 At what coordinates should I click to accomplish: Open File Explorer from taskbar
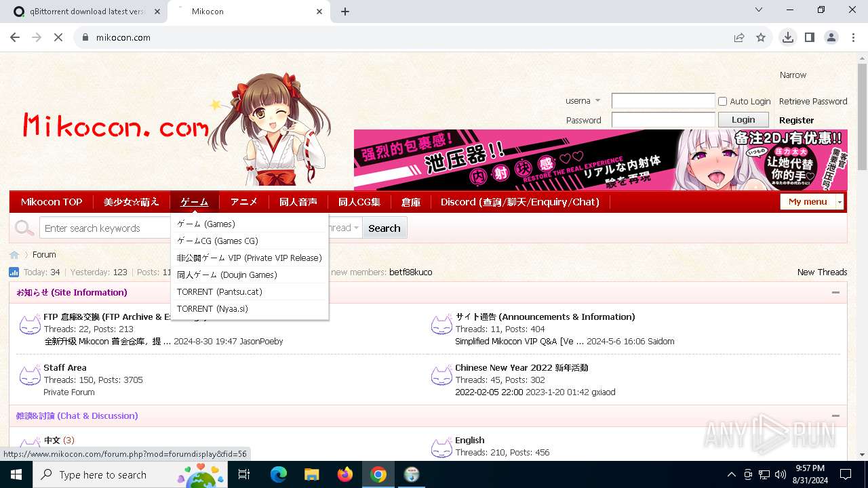(311, 474)
